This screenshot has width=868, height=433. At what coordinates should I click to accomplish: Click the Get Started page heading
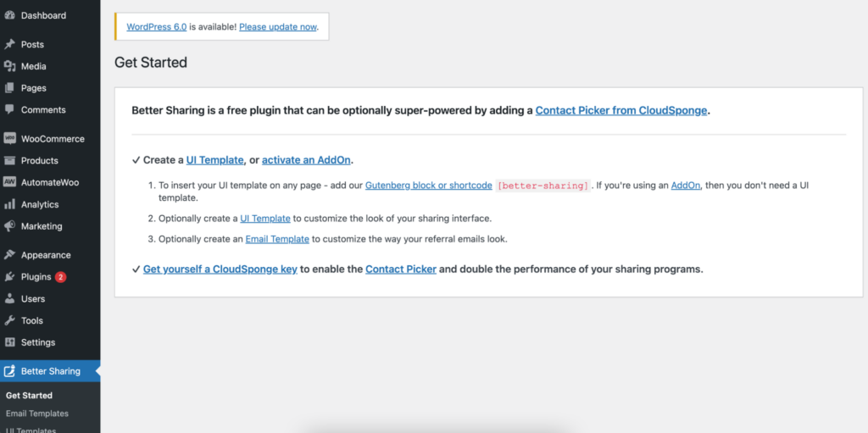click(151, 63)
